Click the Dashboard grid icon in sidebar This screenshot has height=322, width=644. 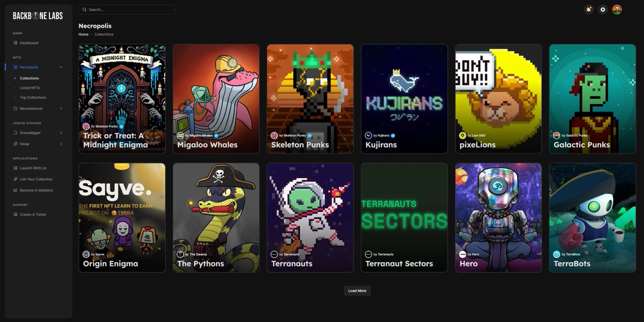click(x=16, y=43)
